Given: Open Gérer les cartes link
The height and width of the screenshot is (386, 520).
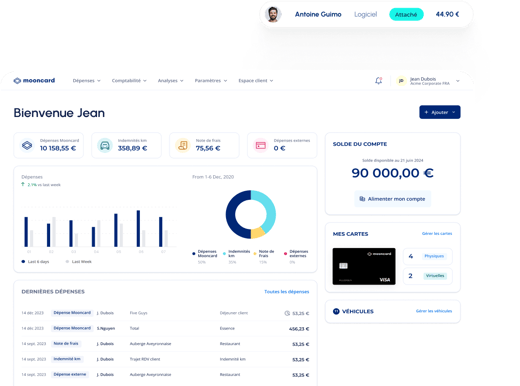Looking at the screenshot, I should click(x=437, y=234).
